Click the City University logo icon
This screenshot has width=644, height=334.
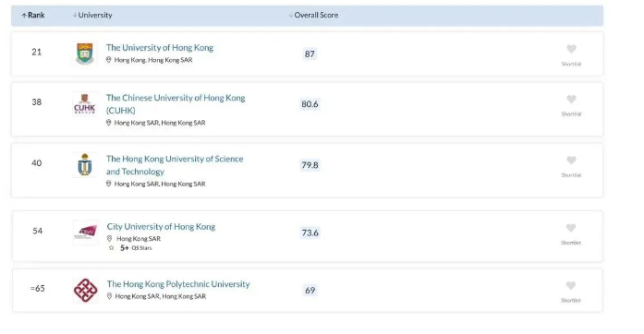click(x=86, y=233)
